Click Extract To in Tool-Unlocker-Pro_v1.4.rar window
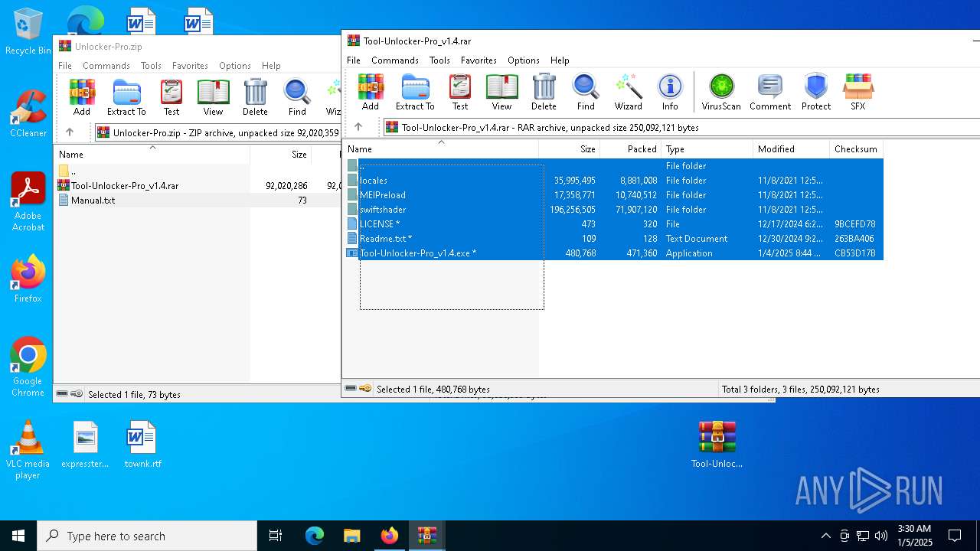Image resolution: width=980 pixels, height=551 pixels. 415,93
